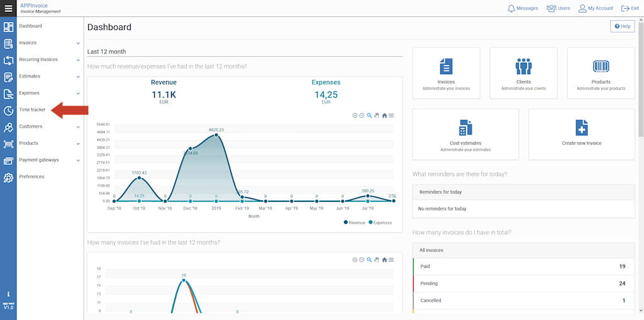Open My Account in top bar
The width and height of the screenshot is (644, 320).
(x=596, y=8)
